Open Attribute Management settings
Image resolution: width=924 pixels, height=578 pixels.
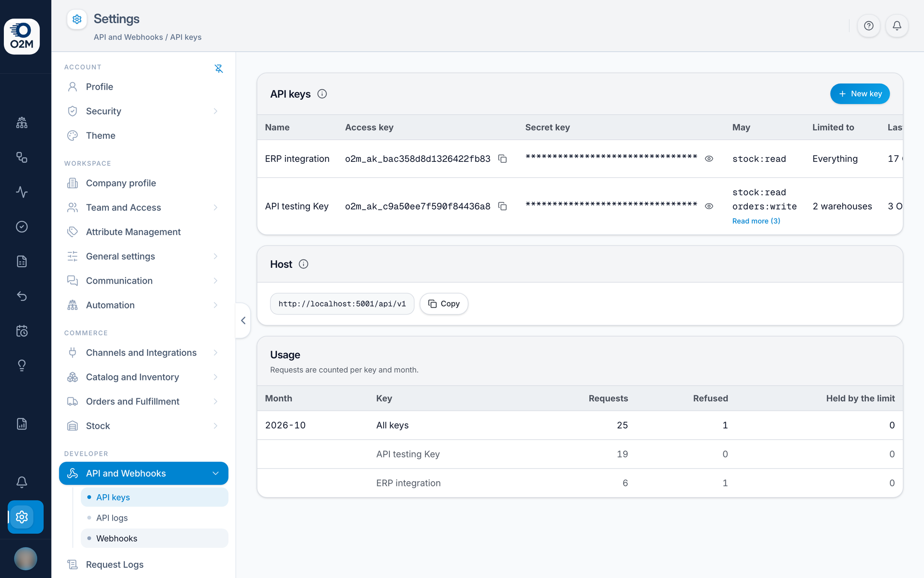coord(143,232)
